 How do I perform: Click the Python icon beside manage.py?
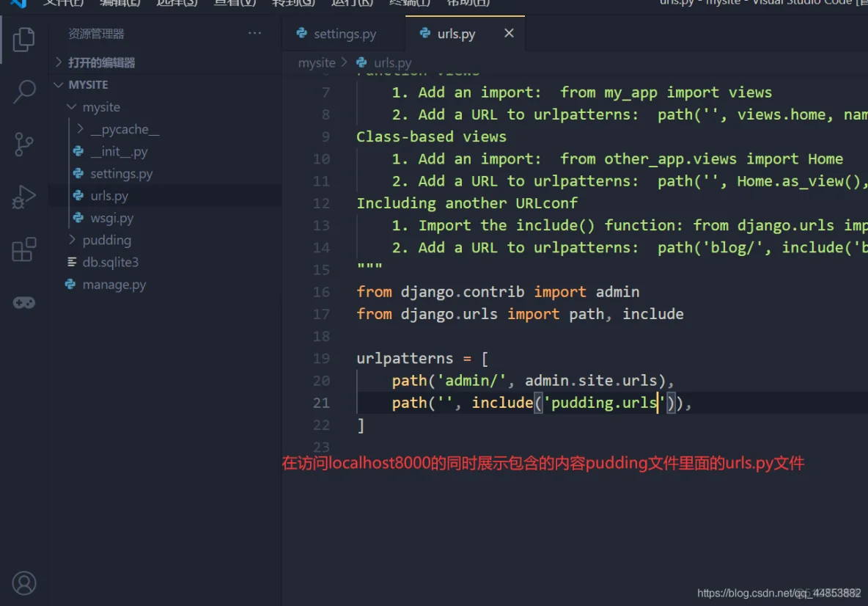pyautogui.click(x=70, y=284)
